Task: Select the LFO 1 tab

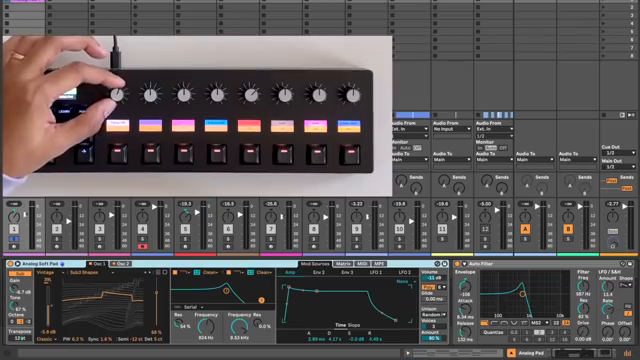Action: [x=376, y=272]
